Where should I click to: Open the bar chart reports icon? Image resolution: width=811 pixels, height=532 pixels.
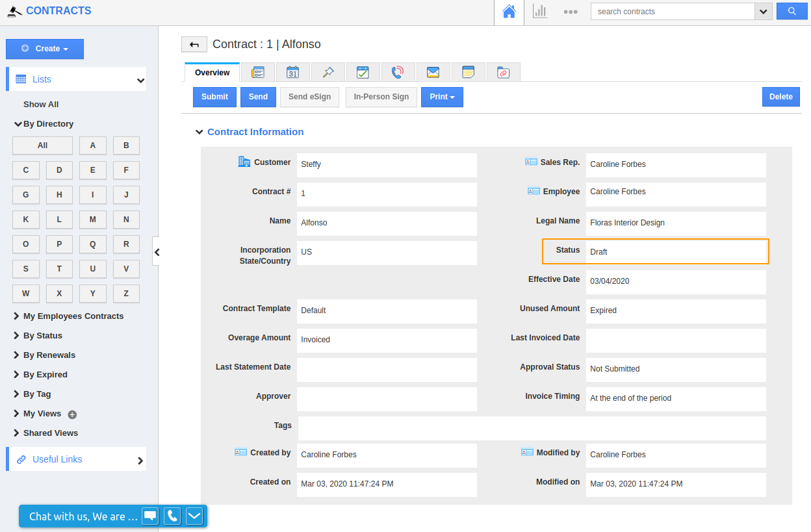pyautogui.click(x=540, y=11)
